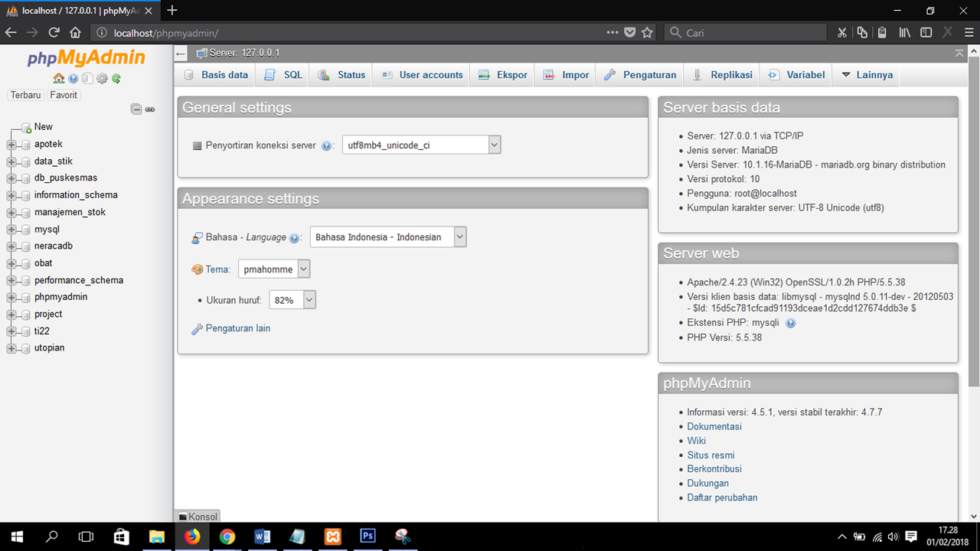Click the help icon next to Bahasa - Language
The width and height of the screenshot is (980, 551).
(294, 238)
